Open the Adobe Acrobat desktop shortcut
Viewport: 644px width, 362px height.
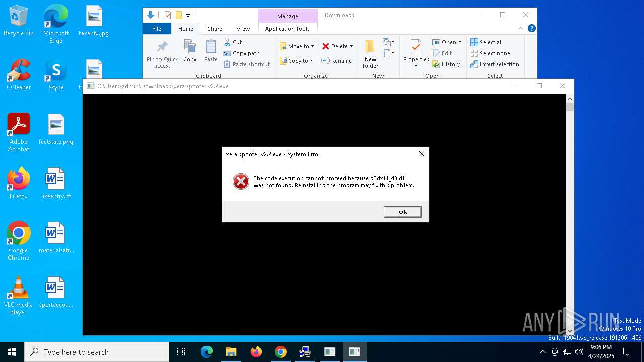pyautogui.click(x=19, y=133)
